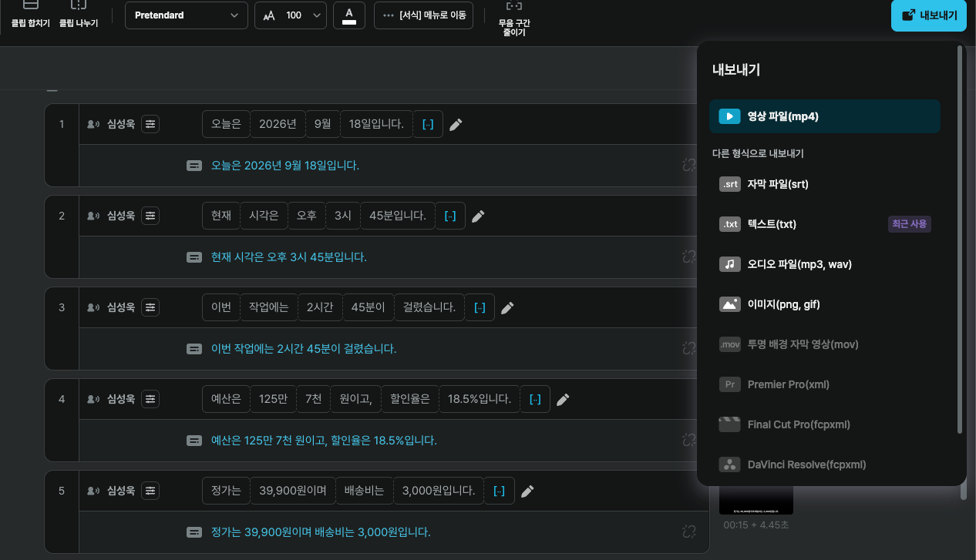Click subtitle icon in clip 1 subtitle row

(x=194, y=166)
